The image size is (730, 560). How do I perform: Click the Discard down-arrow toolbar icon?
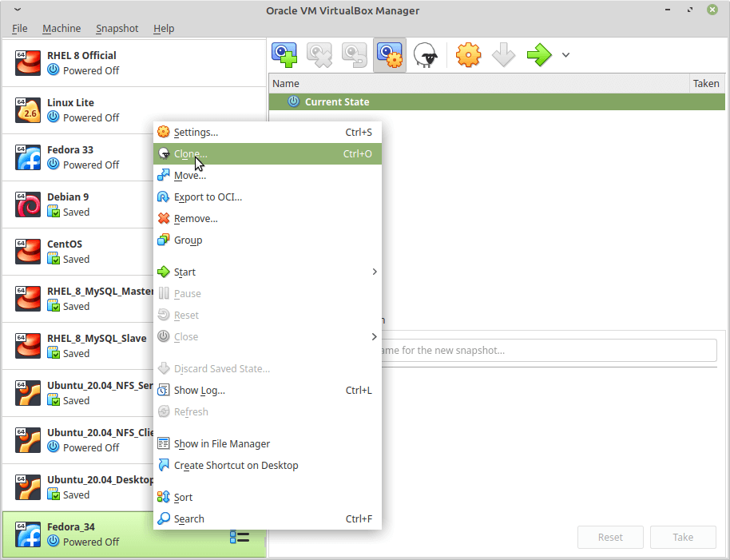click(503, 55)
